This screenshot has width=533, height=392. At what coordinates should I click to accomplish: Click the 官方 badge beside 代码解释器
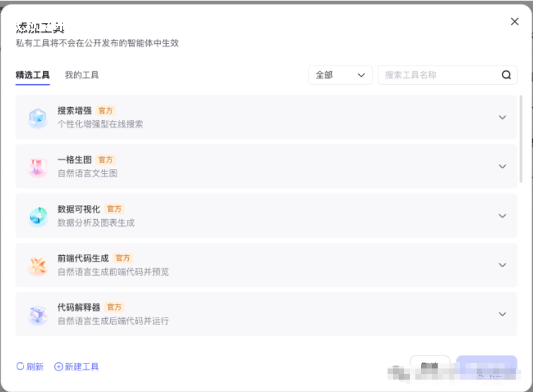114,307
